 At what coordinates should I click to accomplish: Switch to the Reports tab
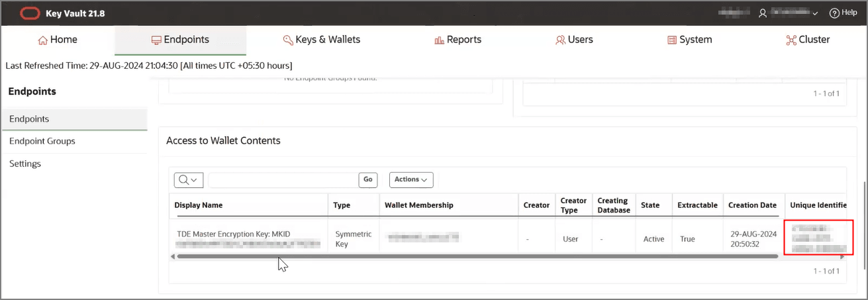458,40
